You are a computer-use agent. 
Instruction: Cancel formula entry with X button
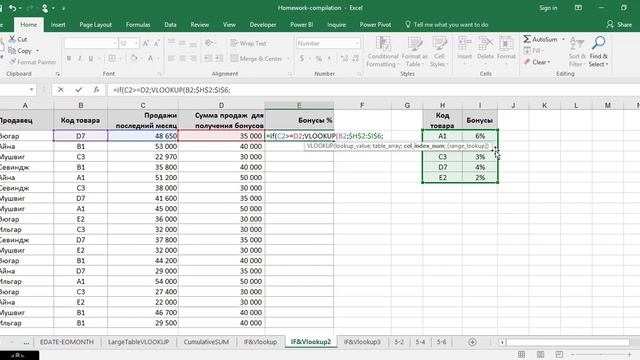tap(61, 90)
